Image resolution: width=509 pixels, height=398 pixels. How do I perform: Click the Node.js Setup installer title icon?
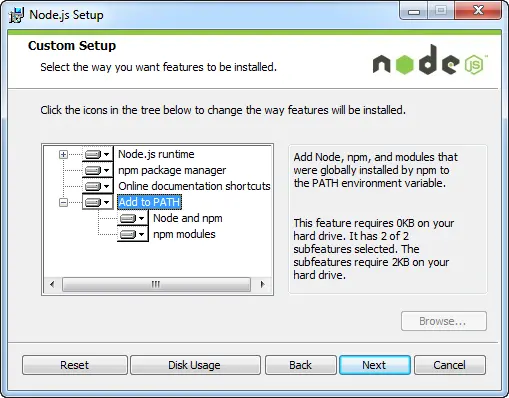tap(16, 15)
